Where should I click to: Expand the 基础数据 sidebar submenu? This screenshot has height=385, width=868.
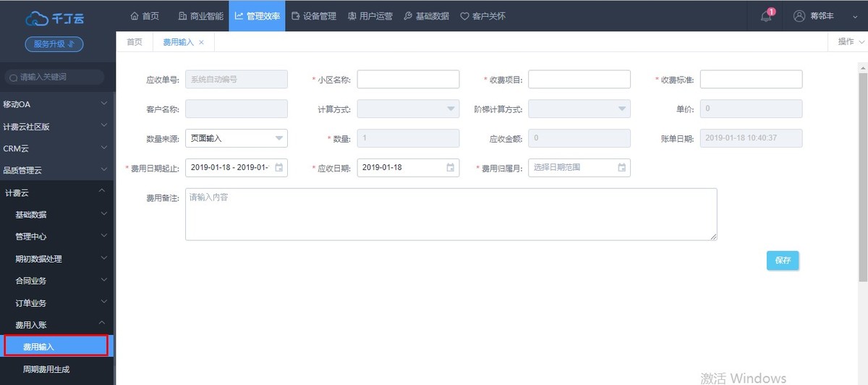click(x=57, y=215)
